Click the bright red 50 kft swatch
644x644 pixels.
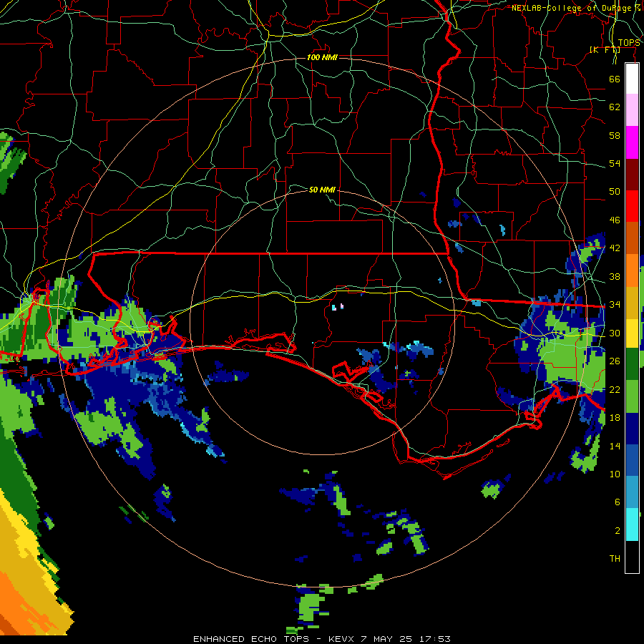(632, 206)
